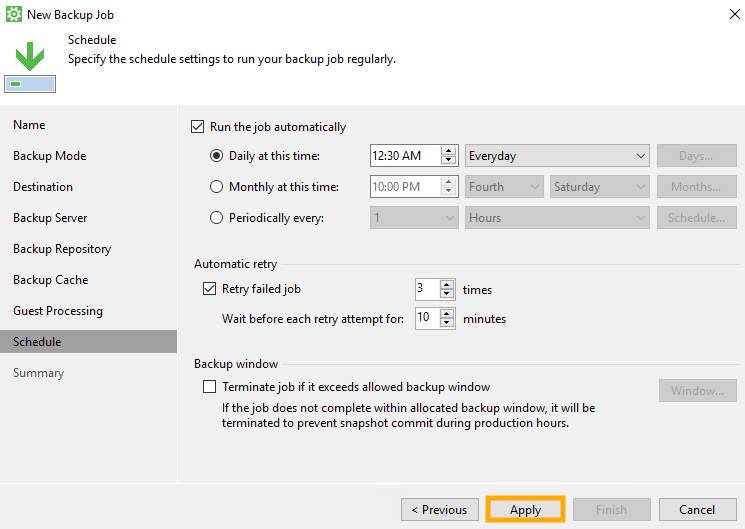Screen dimensions: 745x529
Task: Click the 12:30 AM time field
Action: click(402, 156)
